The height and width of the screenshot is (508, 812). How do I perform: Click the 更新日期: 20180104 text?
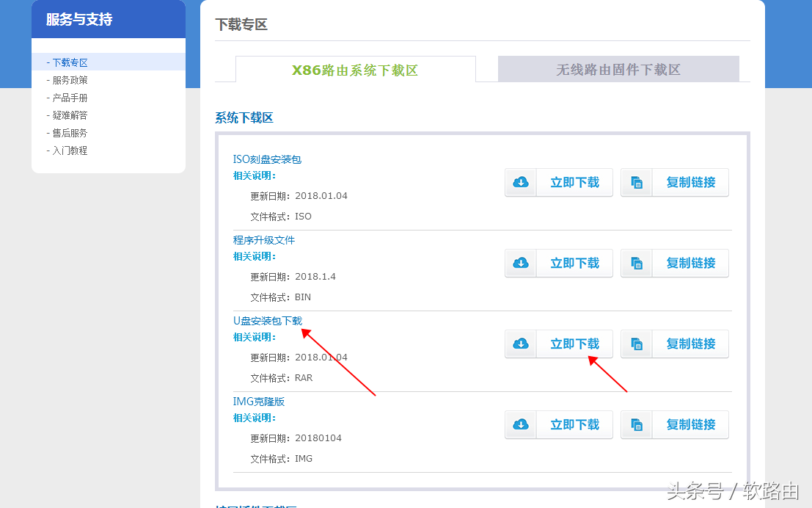[296, 438]
